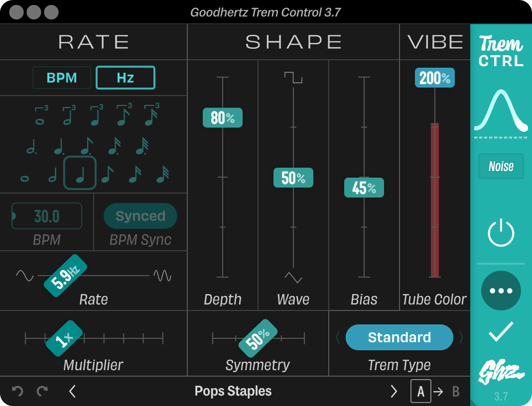Select the dotted eighth note rate
Image resolution: width=532 pixels, height=406 pixels.
87,146
